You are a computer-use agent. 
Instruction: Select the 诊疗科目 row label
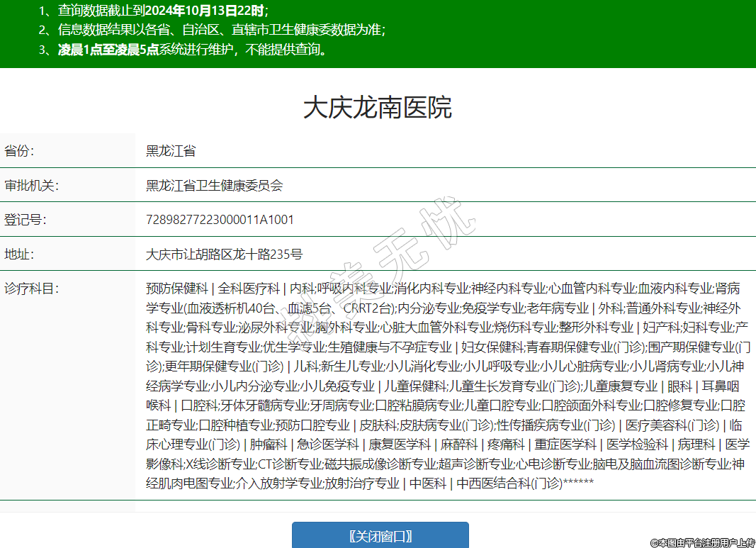click(31, 289)
